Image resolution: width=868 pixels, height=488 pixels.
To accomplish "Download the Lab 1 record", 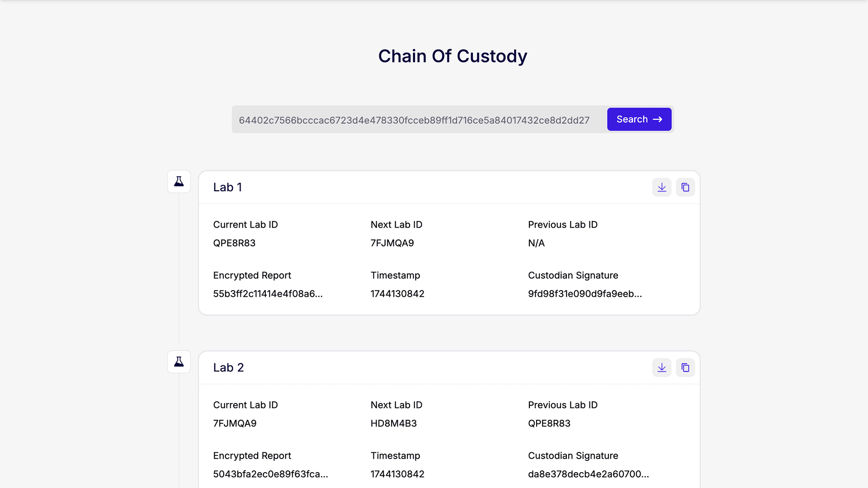I will tap(662, 188).
